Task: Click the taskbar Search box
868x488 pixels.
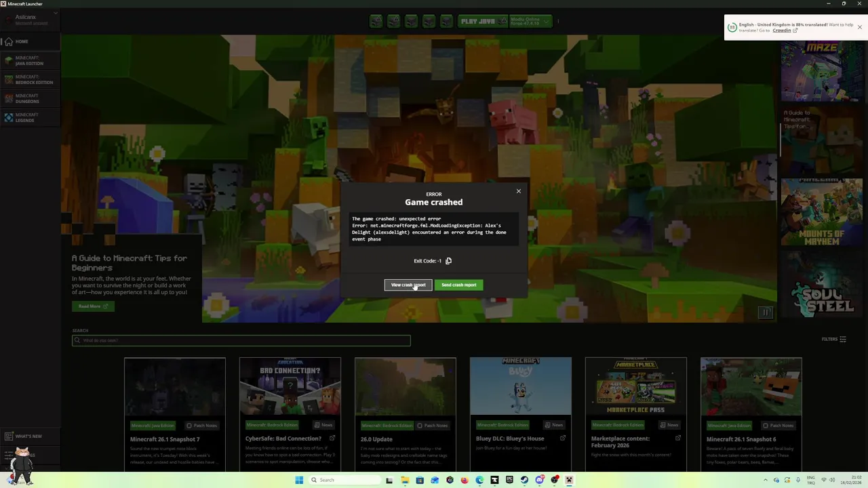Action: click(x=344, y=480)
